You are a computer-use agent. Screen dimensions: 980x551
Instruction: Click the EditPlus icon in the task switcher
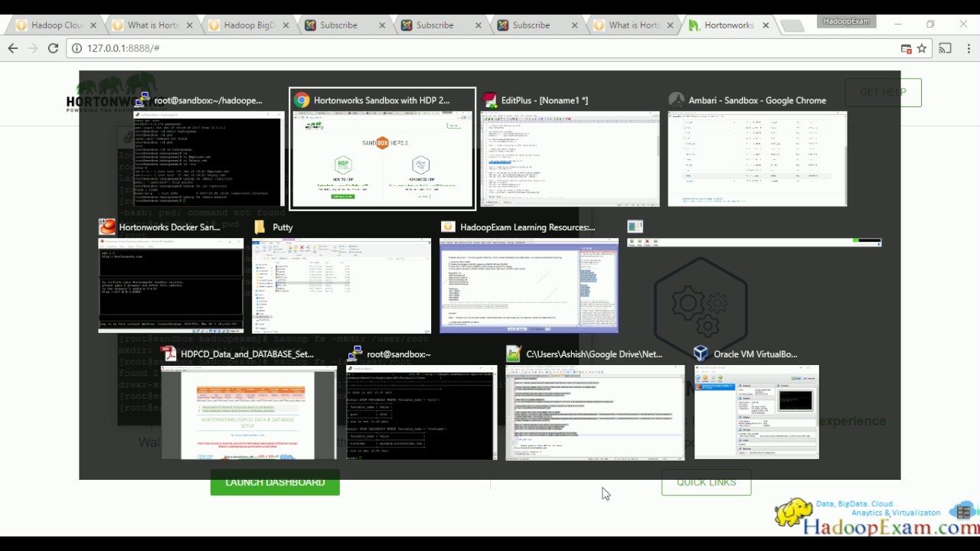(489, 100)
